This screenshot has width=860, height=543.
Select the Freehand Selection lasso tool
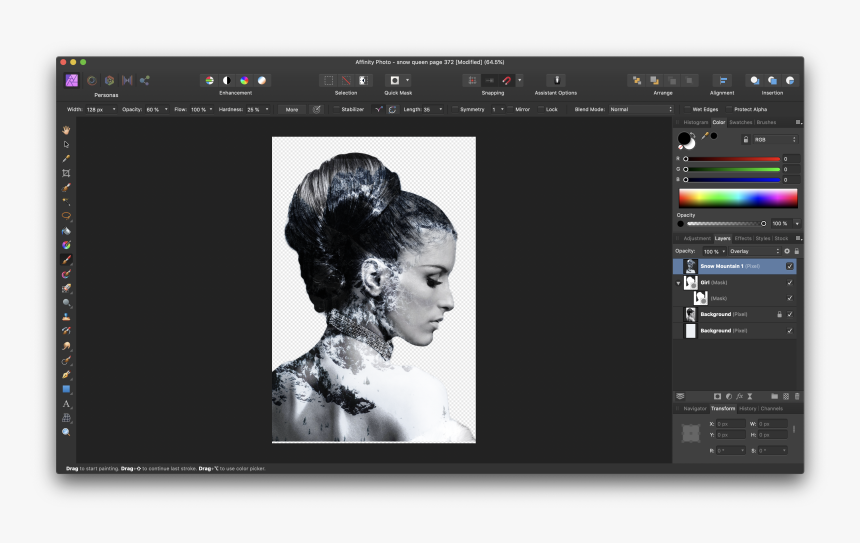[x=66, y=216]
